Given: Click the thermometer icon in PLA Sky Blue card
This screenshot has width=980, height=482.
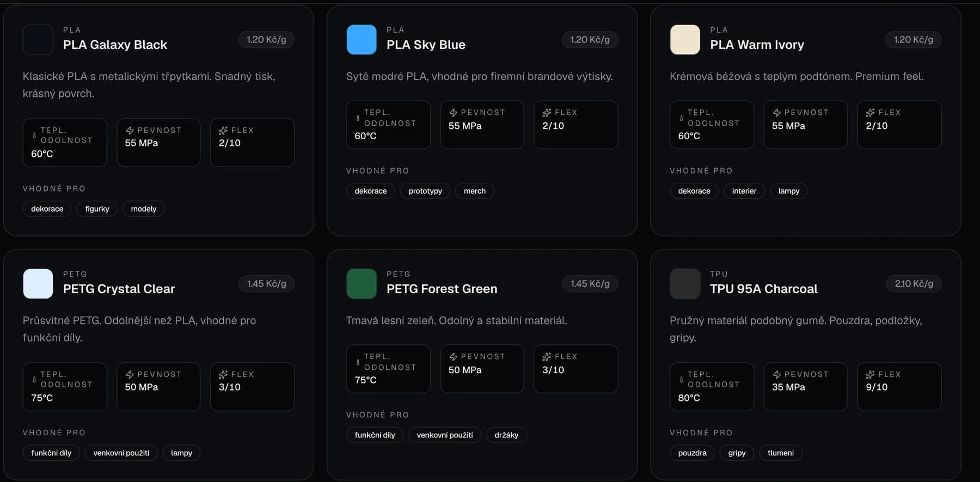Looking at the screenshot, I should click(x=358, y=118).
